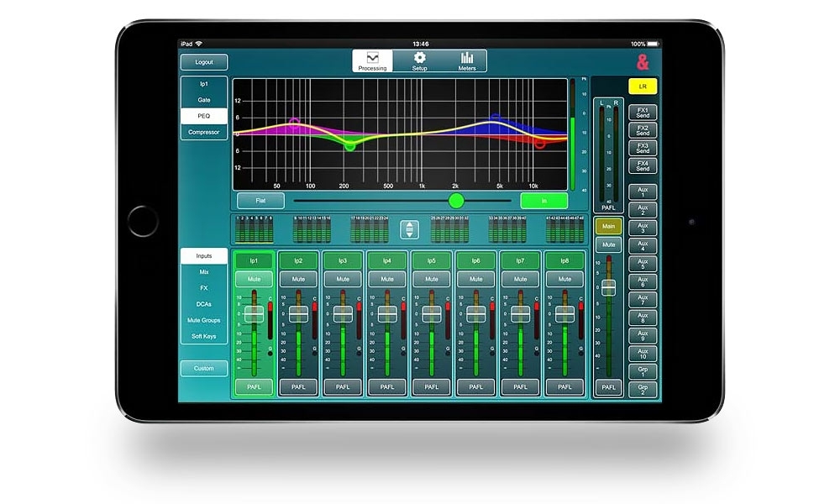Image resolution: width=840 pixels, height=504 pixels.
Task: Switch to the DCAs layer
Action: click(203, 304)
